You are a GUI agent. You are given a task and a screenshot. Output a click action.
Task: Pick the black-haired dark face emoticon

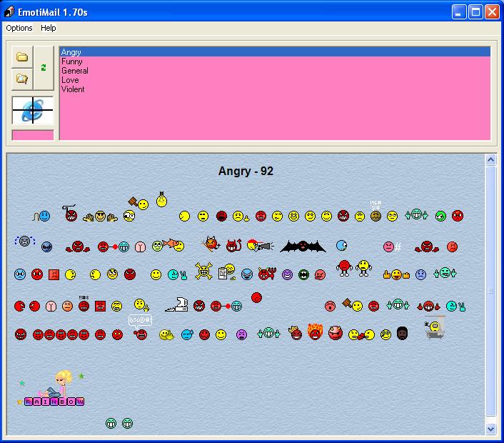(x=402, y=333)
